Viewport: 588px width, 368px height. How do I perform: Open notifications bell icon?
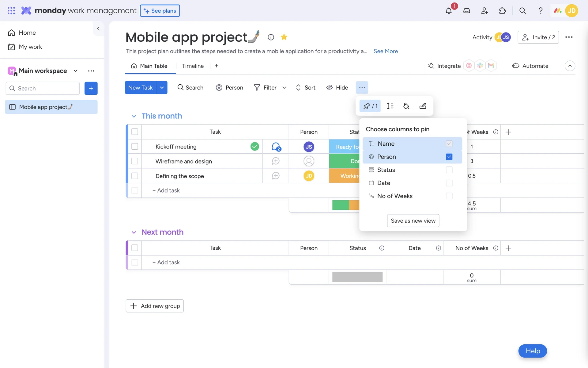449,11
